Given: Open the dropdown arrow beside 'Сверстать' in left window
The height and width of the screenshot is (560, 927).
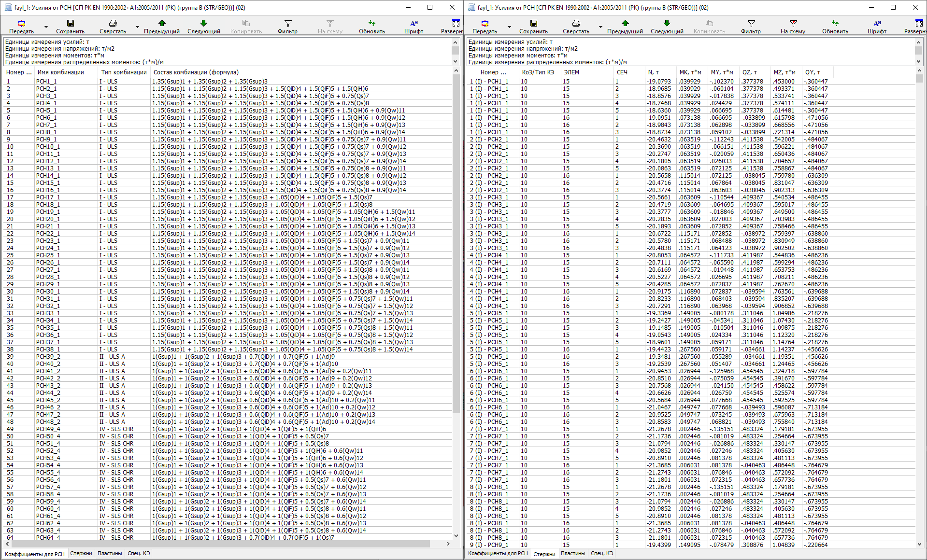Looking at the screenshot, I should [137, 27].
